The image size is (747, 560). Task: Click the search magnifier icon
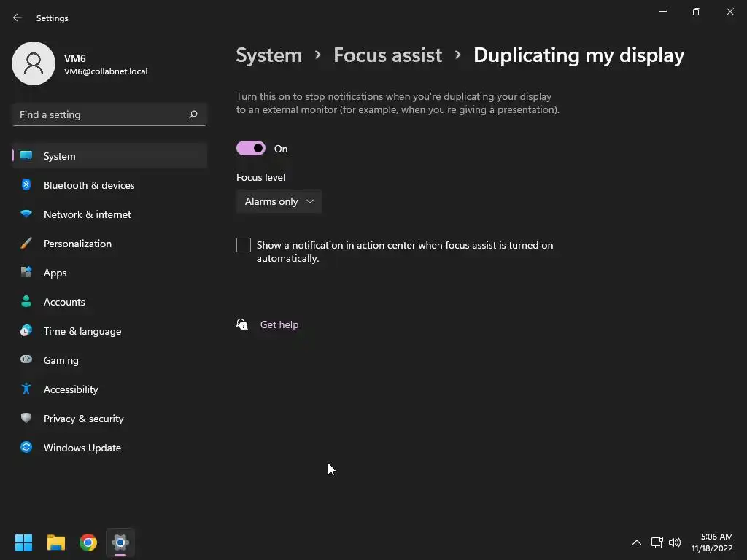193,114
